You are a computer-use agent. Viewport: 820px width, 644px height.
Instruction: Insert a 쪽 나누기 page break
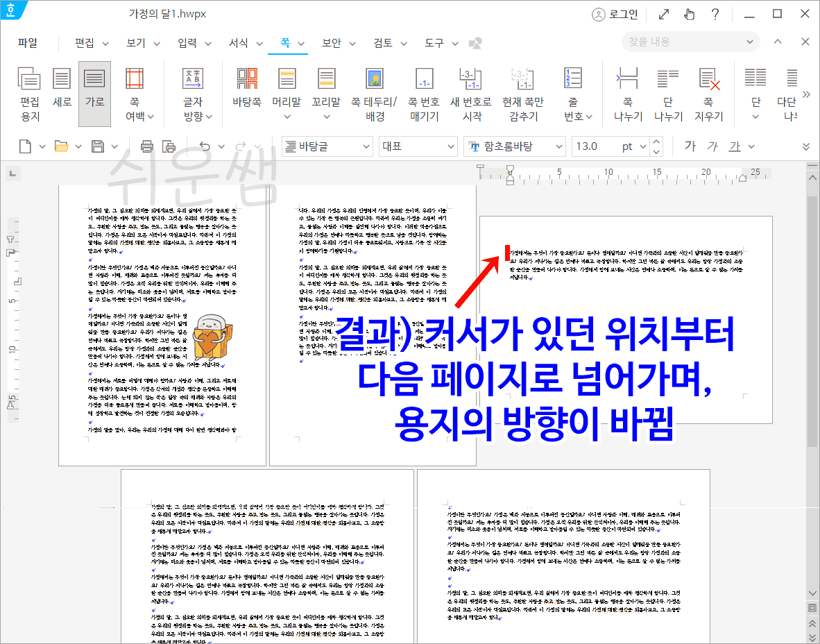point(628,94)
